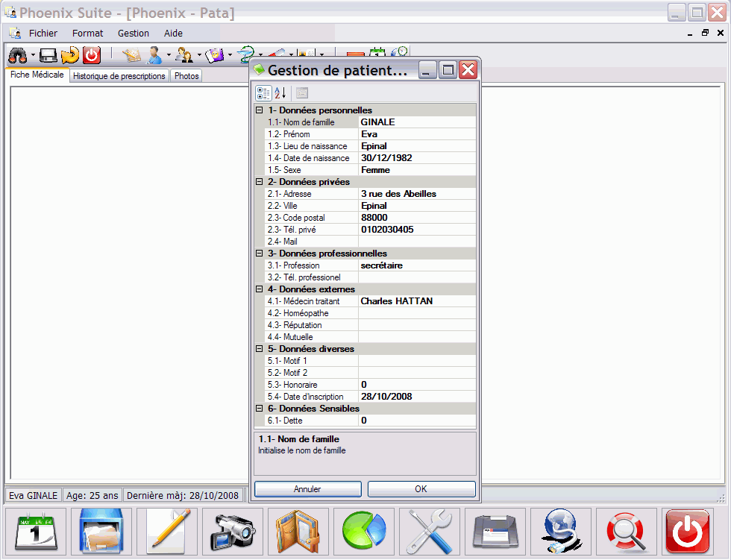Open the leather wallet launcher icon
The width and height of the screenshot is (731, 560).
click(x=298, y=532)
